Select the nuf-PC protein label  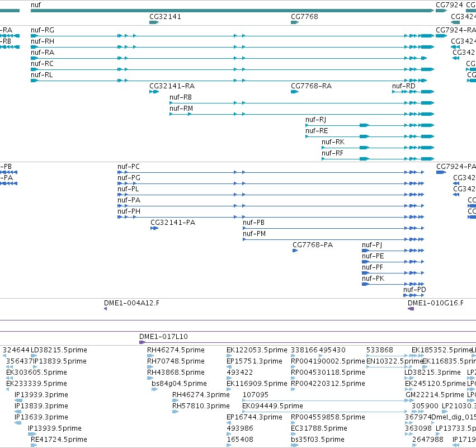click(129, 167)
